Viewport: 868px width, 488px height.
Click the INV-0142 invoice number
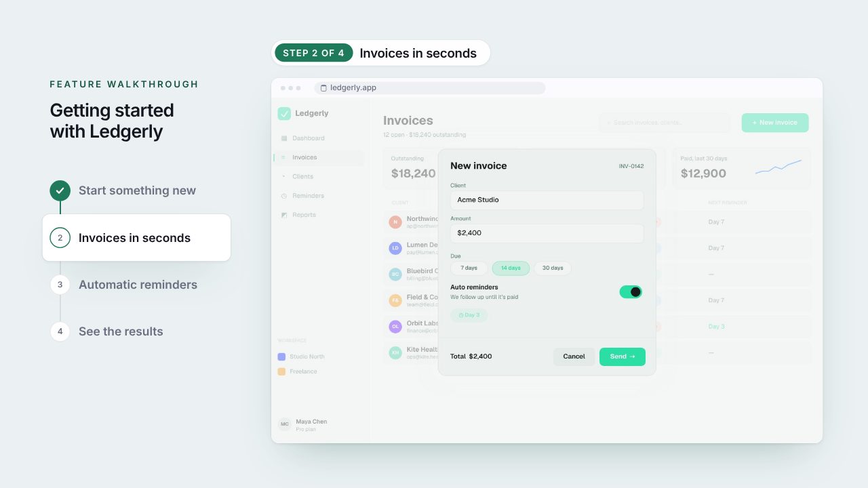pyautogui.click(x=631, y=166)
